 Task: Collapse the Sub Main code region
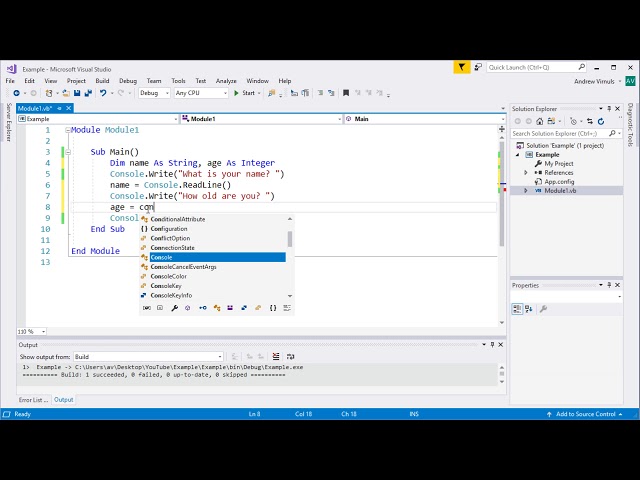click(68, 152)
